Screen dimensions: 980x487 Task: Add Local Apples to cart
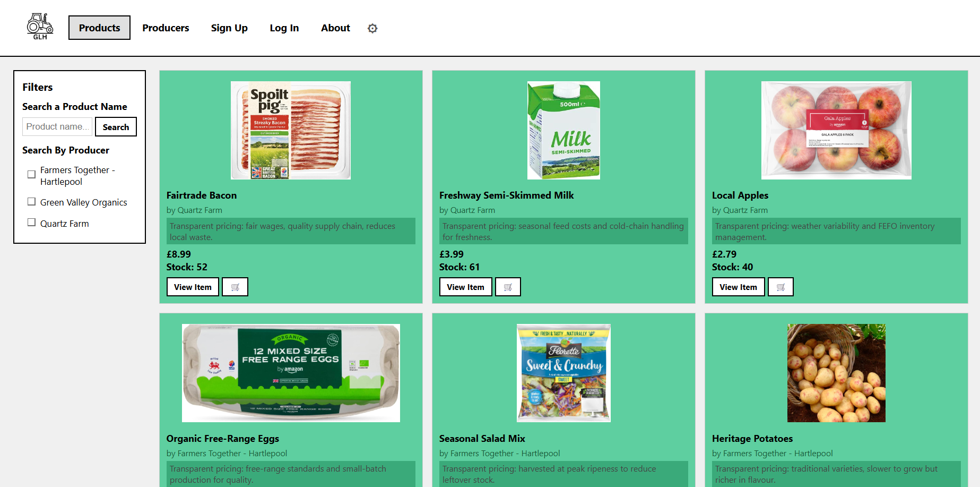point(780,287)
